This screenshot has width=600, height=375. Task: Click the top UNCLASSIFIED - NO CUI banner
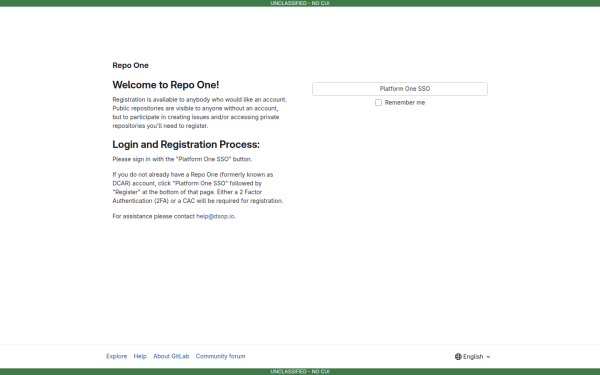(x=300, y=3)
